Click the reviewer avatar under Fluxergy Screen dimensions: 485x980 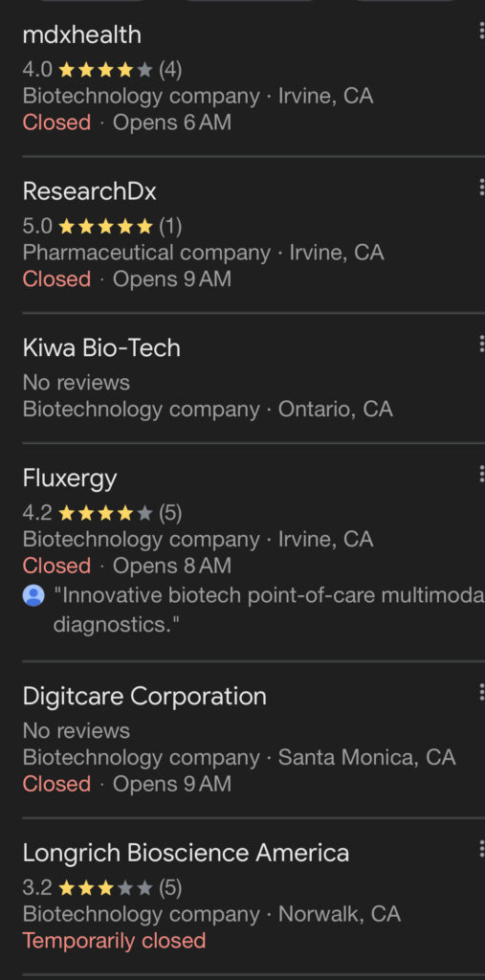[x=33, y=595]
